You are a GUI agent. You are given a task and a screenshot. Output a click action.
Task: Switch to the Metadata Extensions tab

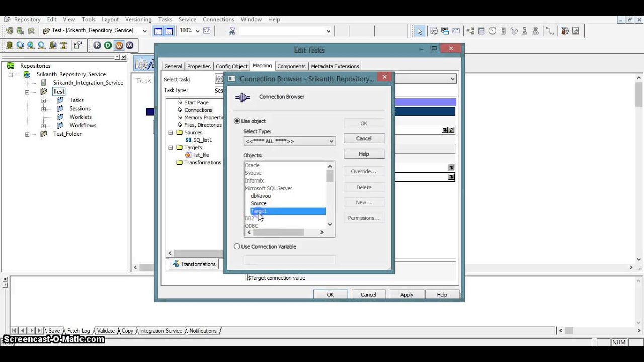click(335, 66)
